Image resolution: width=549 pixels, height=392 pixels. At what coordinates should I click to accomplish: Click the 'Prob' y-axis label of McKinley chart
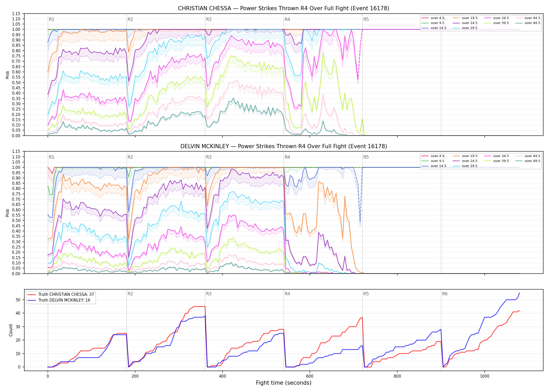[8, 213]
